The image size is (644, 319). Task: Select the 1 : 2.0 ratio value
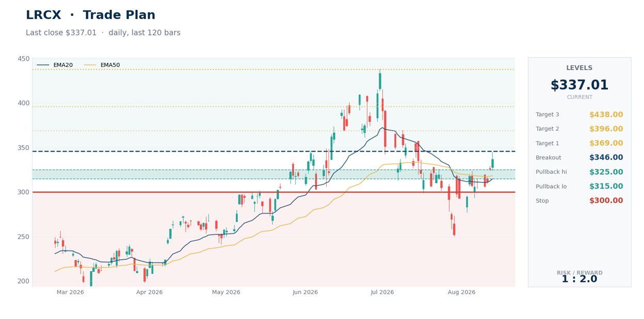coord(579,279)
